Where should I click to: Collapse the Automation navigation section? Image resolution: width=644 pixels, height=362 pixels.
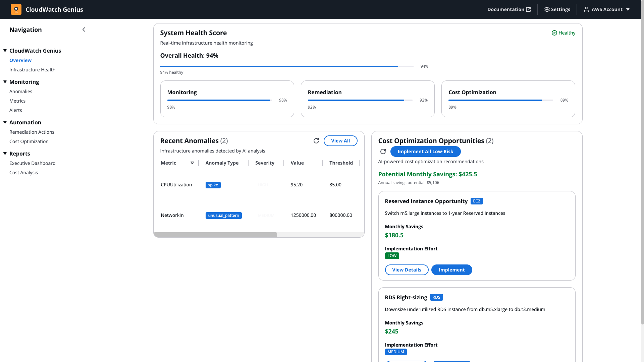[5, 122]
